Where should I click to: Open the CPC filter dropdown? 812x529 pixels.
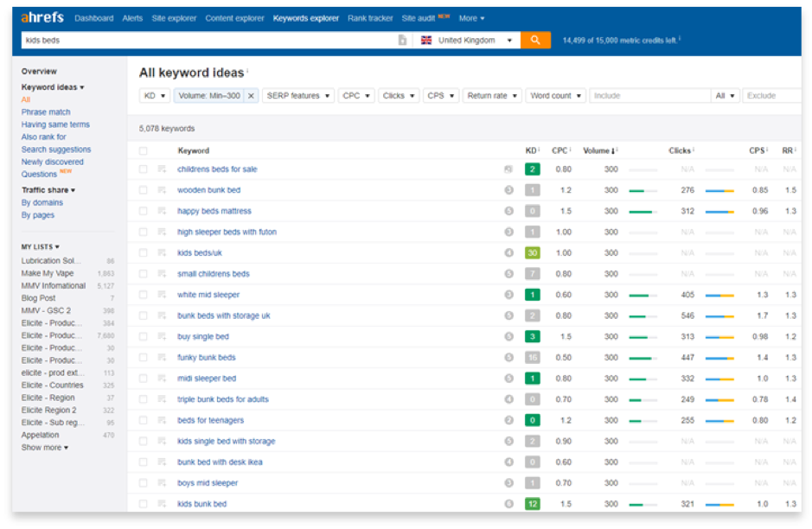point(356,96)
